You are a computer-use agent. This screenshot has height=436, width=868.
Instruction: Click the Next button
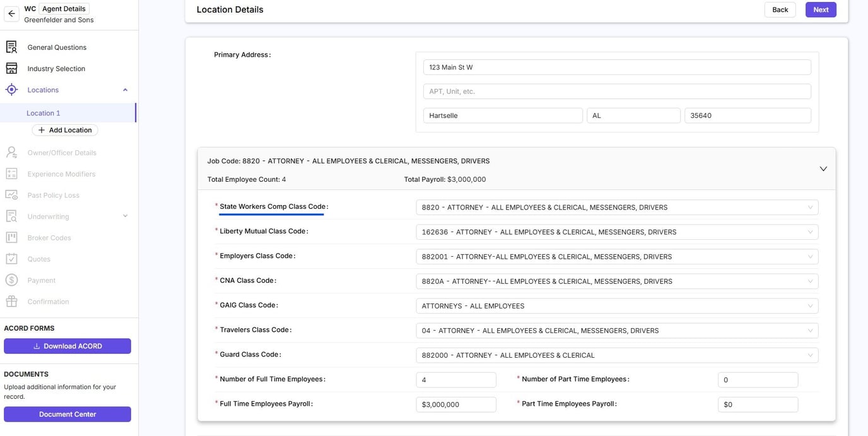[821, 9]
